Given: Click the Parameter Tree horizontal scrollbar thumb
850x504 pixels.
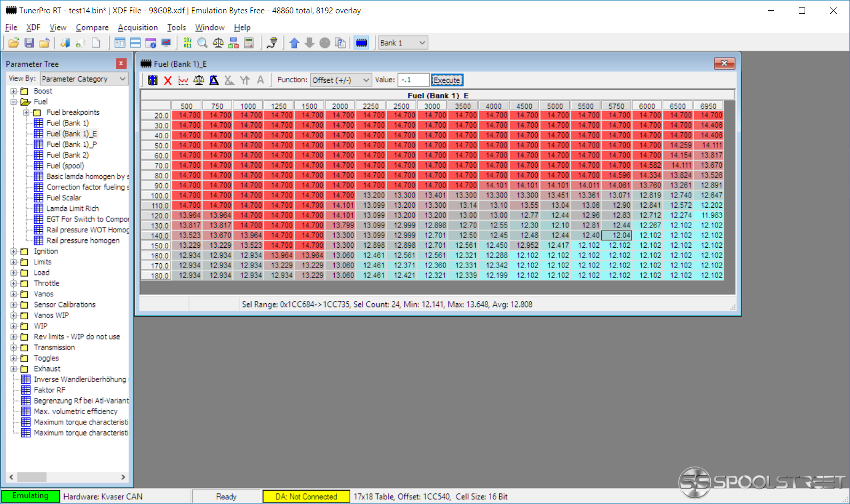Looking at the screenshot, I should [x=32, y=477].
